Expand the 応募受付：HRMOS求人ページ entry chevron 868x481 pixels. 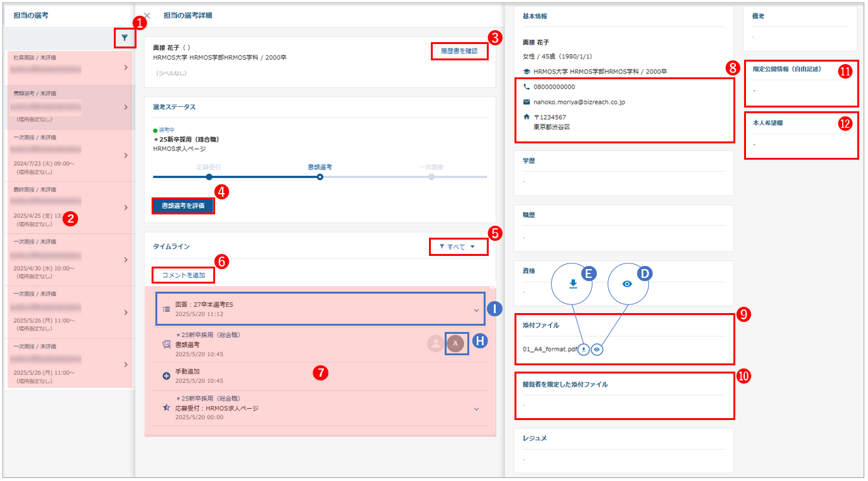476,409
